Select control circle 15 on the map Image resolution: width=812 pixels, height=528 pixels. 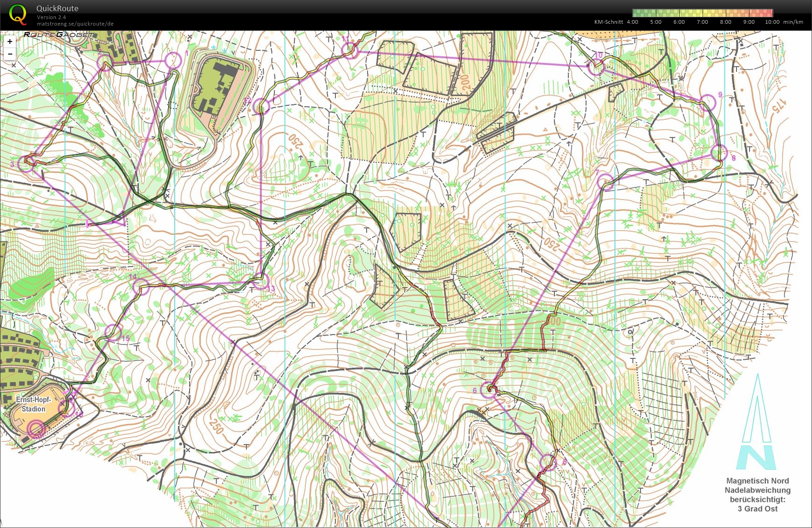coord(113,332)
